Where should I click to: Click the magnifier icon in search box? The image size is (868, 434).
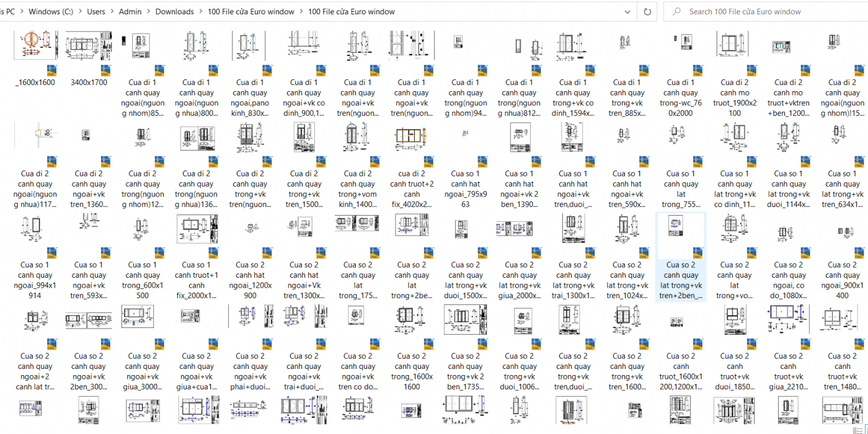tap(677, 11)
